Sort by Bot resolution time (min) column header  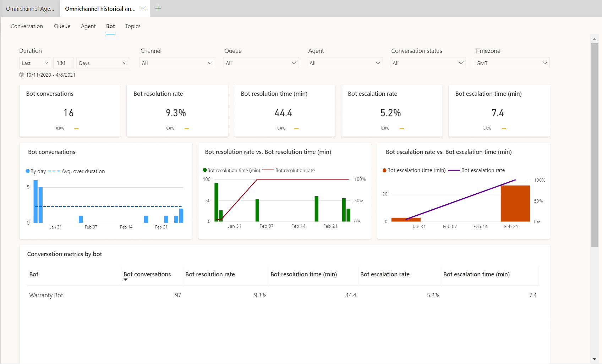click(x=303, y=274)
